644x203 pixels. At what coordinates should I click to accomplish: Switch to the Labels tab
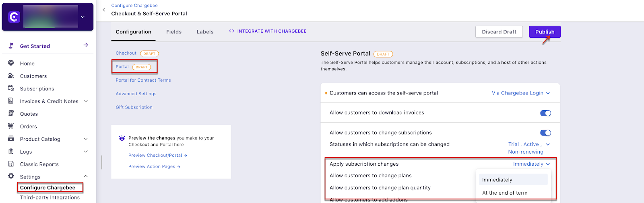tap(205, 32)
